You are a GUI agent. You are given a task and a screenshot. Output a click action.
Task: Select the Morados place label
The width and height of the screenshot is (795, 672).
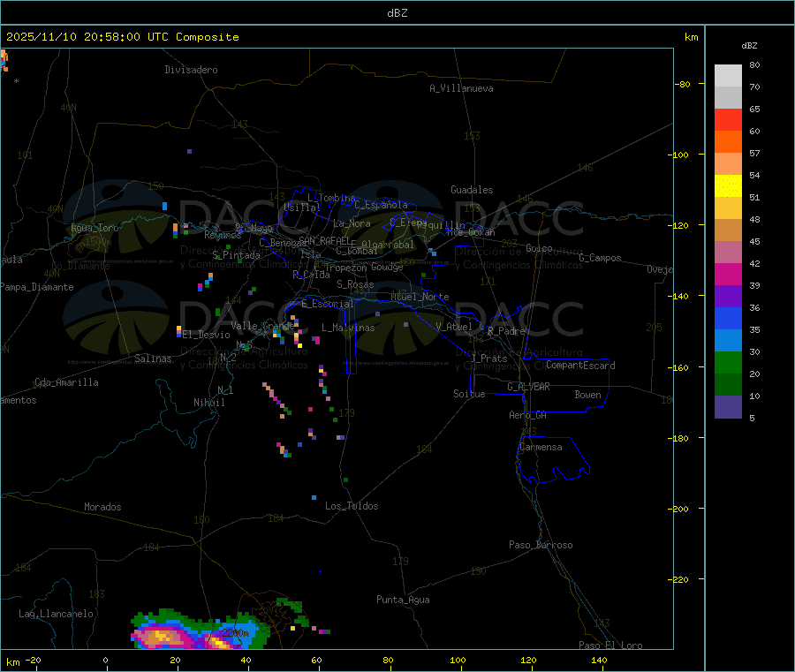coord(103,507)
